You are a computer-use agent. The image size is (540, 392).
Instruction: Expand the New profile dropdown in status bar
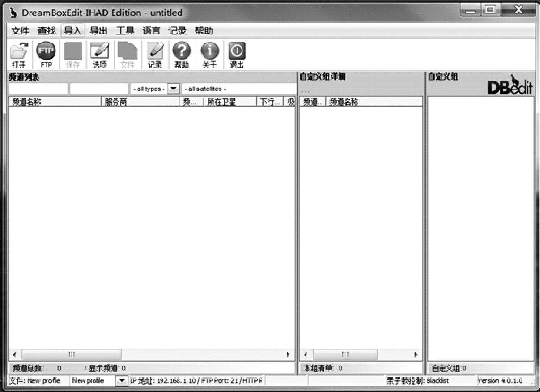point(122,381)
